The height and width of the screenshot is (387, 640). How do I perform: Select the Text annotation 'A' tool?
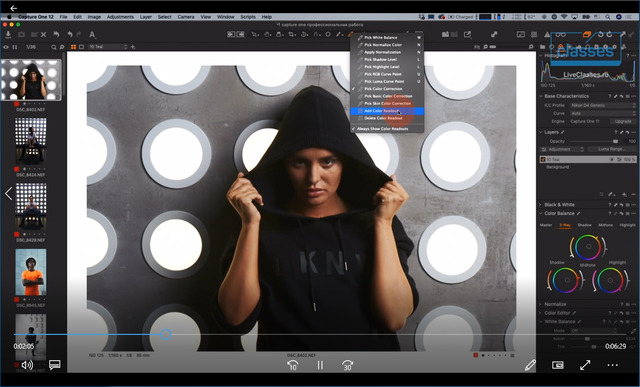pos(92,35)
